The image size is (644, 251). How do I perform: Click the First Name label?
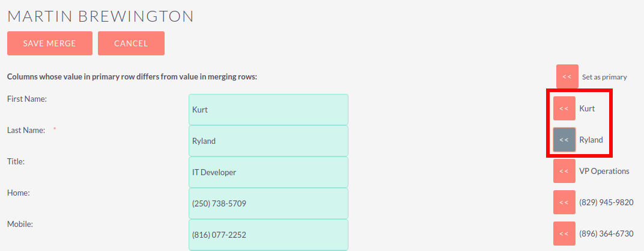27,99
